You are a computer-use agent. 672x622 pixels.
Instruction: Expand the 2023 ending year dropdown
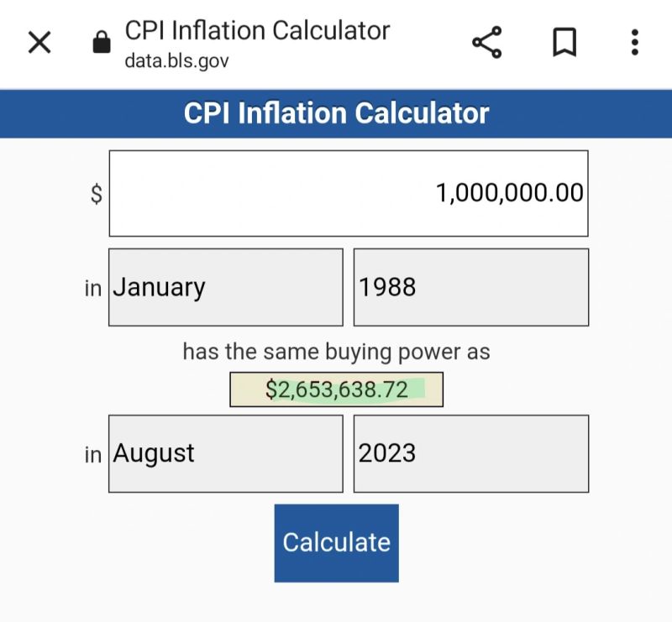(x=470, y=453)
